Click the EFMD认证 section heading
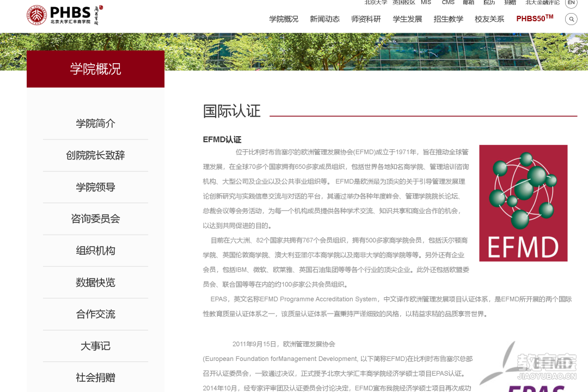The height and width of the screenshot is (392, 588). pos(222,139)
